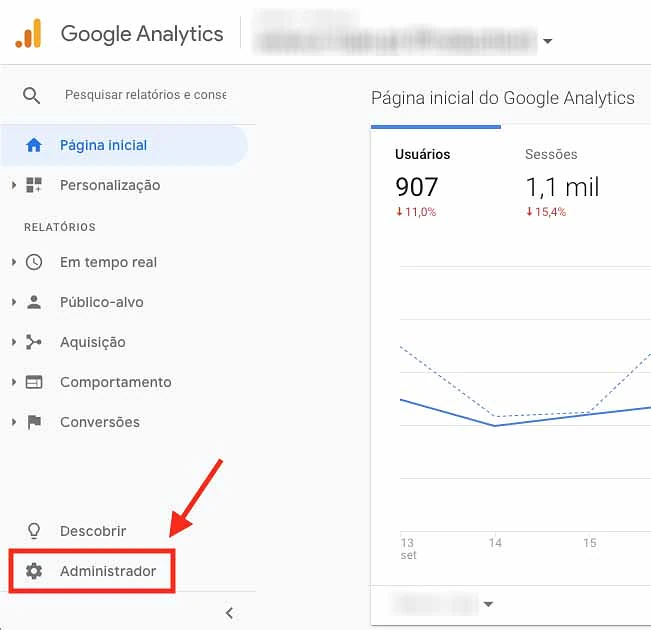Click the 15 date axis label
Viewport: 651px width, 630px height.
pos(590,543)
